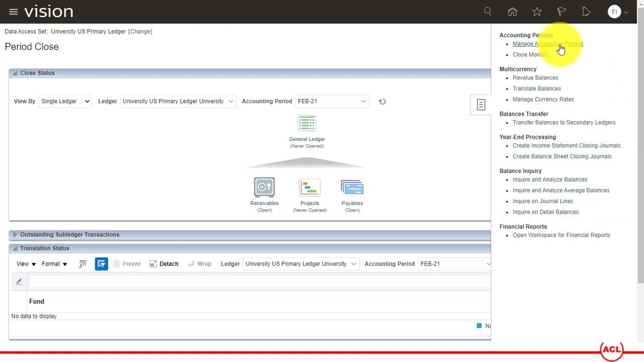
Task: Click the Payables checks icon
Action: pos(352,188)
